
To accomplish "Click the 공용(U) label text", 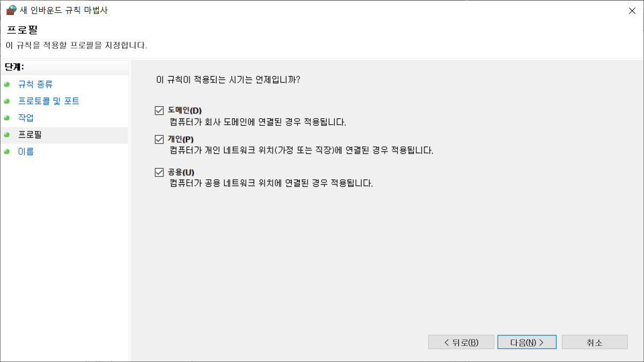I will pos(181,172).
